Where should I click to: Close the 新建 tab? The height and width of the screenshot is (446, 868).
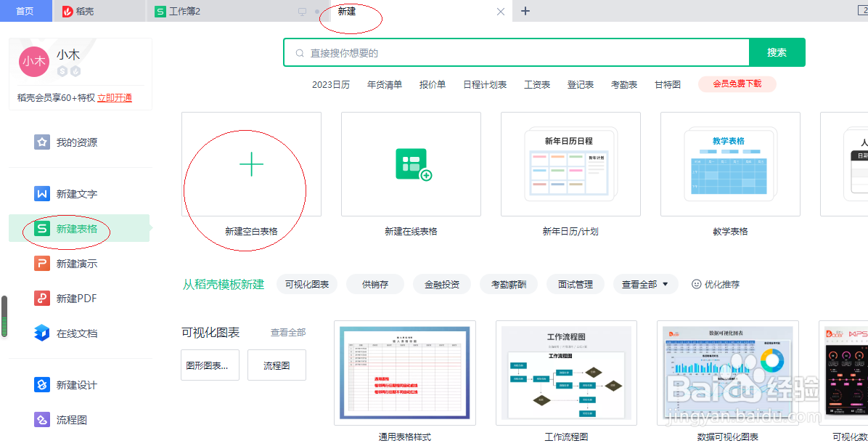point(501,12)
